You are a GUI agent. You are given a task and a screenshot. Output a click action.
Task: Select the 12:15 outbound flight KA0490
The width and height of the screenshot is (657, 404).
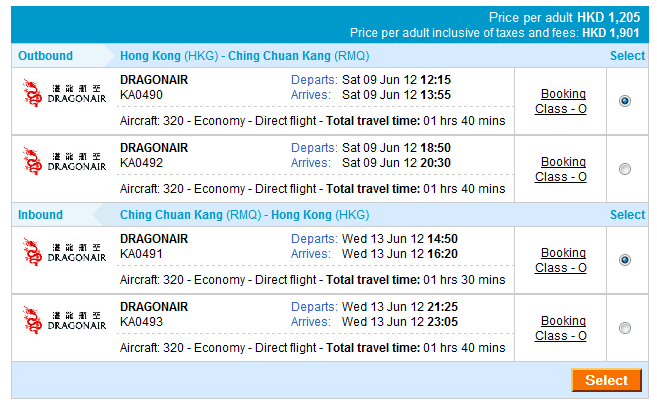(625, 101)
